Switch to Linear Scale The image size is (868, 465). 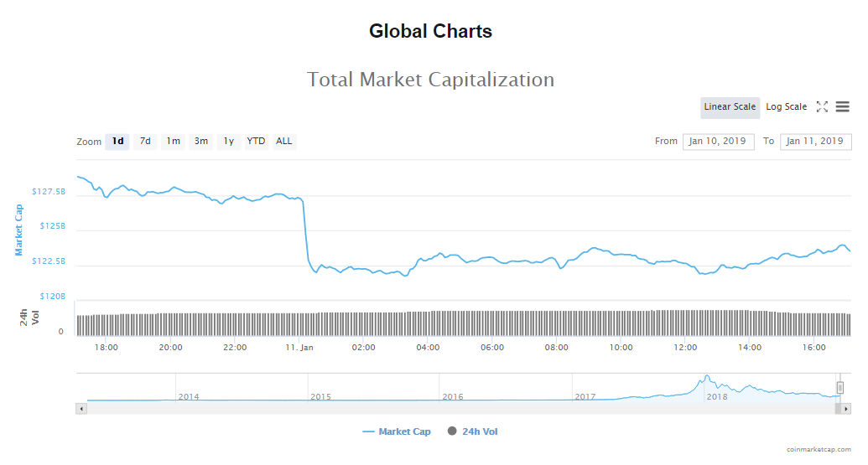click(x=730, y=107)
